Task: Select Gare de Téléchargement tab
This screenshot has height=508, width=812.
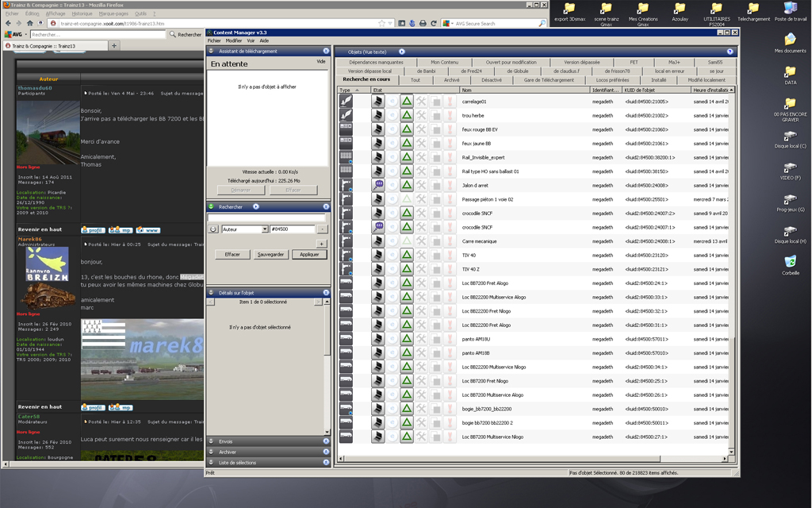Action: (x=549, y=80)
